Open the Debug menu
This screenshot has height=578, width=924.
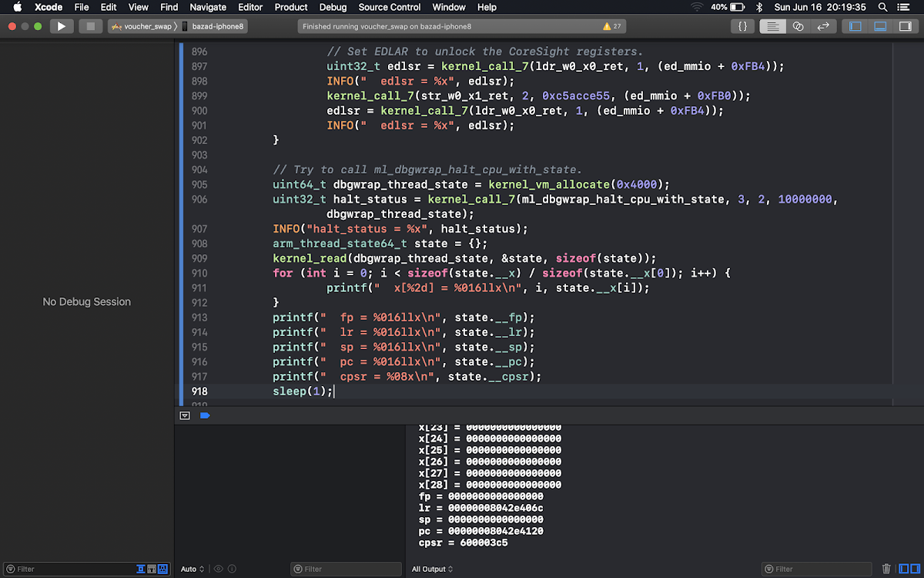pyautogui.click(x=333, y=7)
